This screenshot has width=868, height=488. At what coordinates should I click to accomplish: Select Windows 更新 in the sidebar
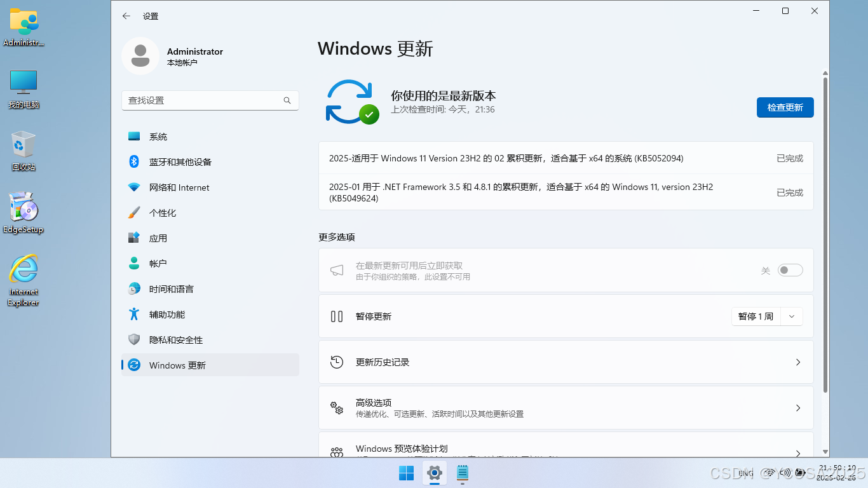click(x=210, y=365)
